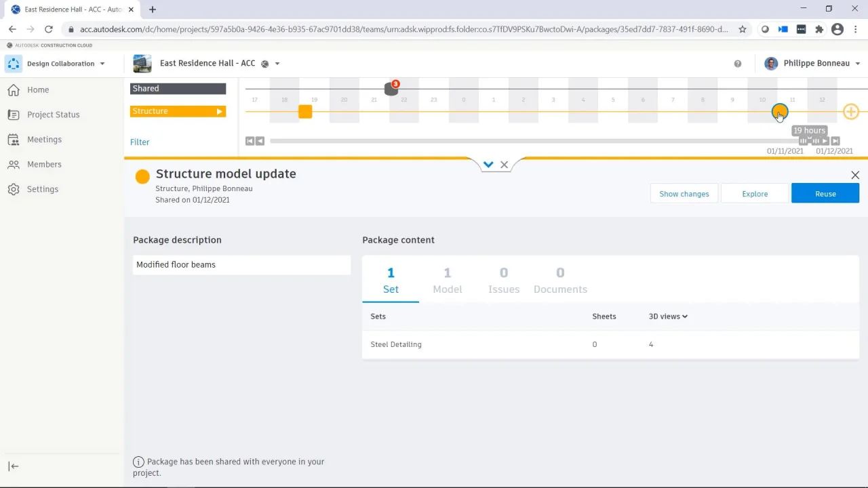Open the 3D views column dropdown
This screenshot has width=868, height=488.
point(668,317)
